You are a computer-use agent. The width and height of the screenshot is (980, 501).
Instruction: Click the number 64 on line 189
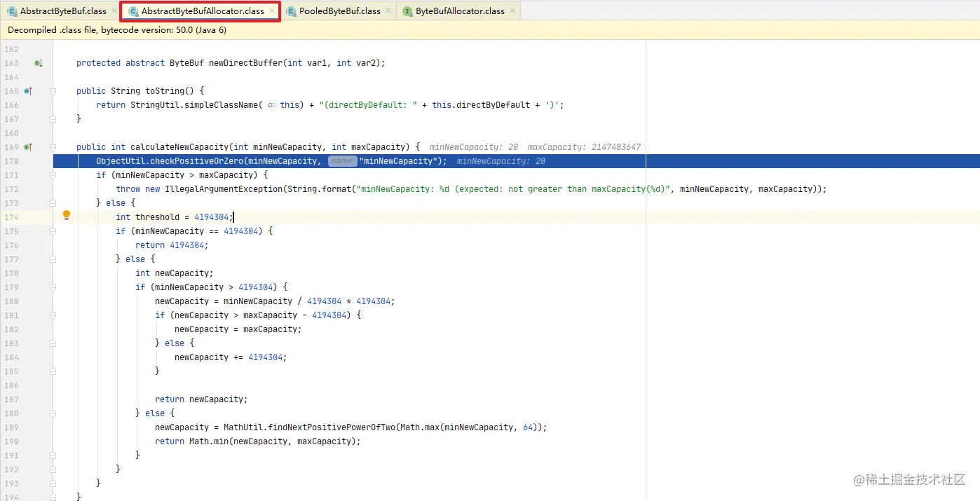pyautogui.click(x=528, y=427)
